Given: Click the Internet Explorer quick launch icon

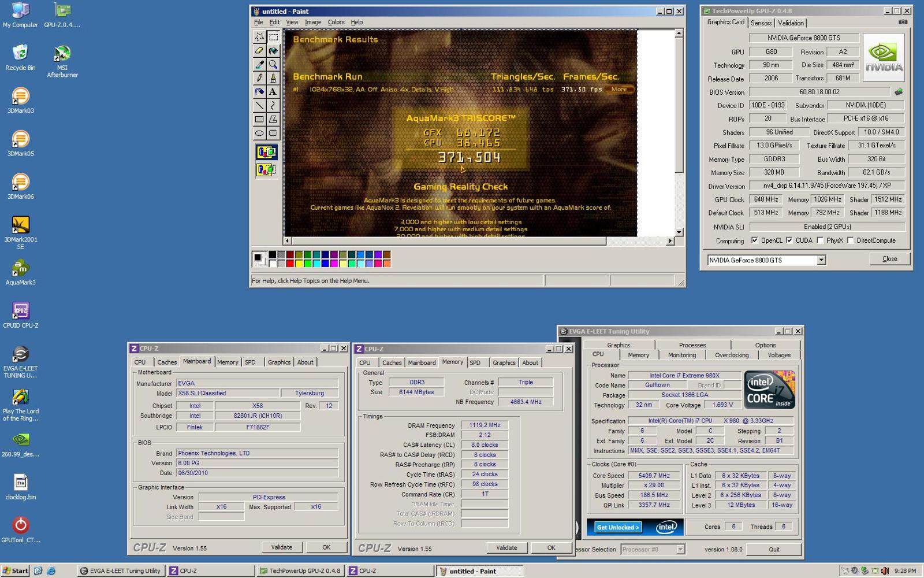Looking at the screenshot, I should pos(51,570).
